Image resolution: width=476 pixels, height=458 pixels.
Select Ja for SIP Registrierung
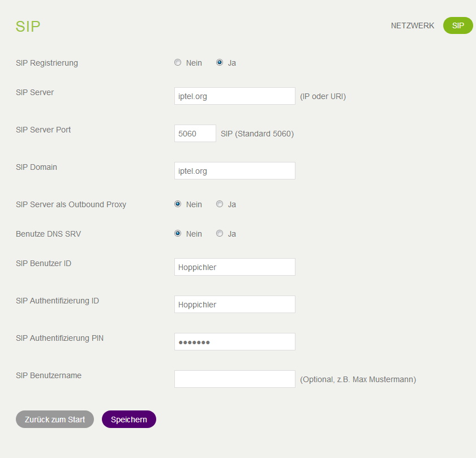point(220,63)
